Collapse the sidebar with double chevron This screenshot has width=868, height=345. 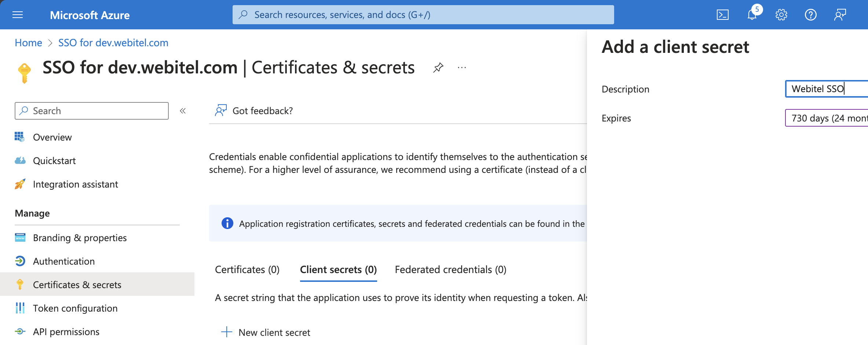(x=183, y=111)
